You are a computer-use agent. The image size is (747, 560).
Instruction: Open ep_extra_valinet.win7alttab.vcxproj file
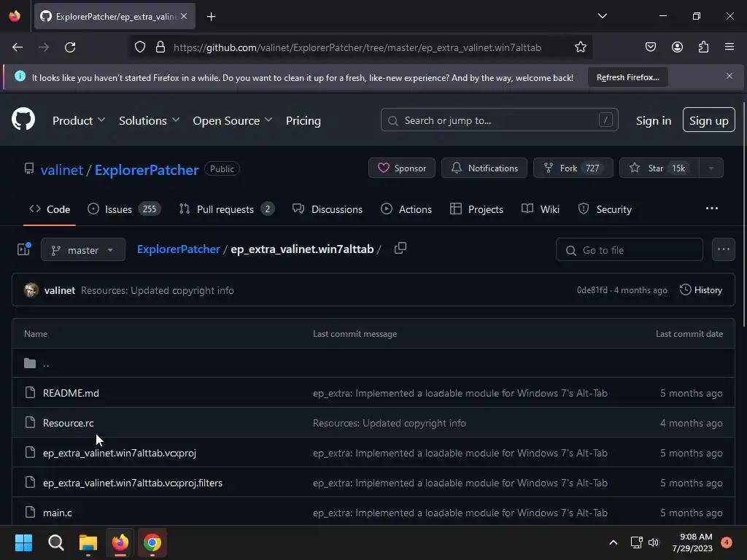click(x=120, y=453)
